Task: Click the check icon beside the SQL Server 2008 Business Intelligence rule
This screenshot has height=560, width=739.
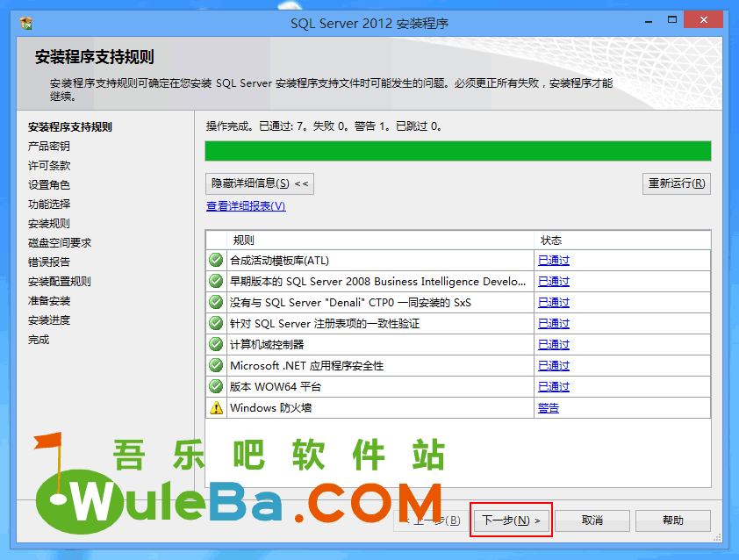Action: (x=216, y=281)
